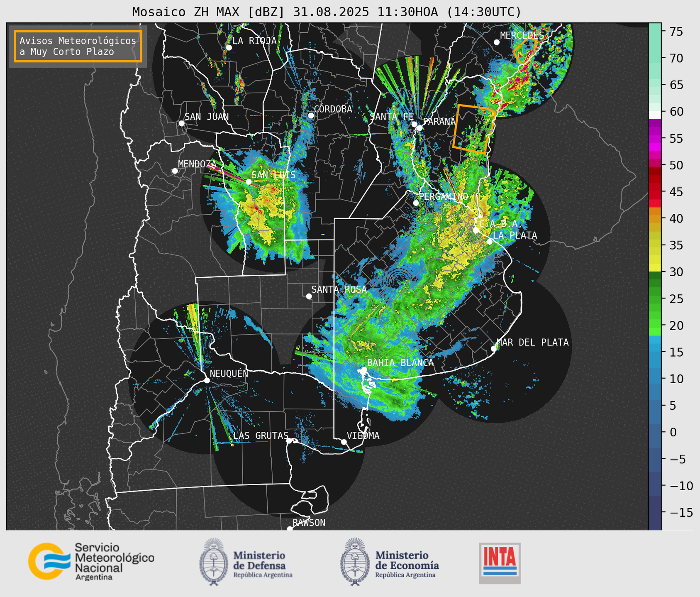Image resolution: width=700 pixels, height=597 pixels.
Task: Click the INTA logo
Action: coord(500,563)
